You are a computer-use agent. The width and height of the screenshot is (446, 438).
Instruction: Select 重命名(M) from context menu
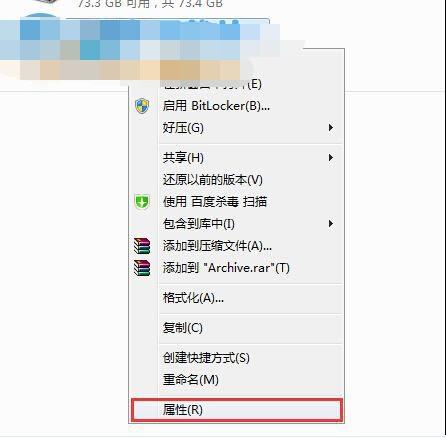[236, 380]
